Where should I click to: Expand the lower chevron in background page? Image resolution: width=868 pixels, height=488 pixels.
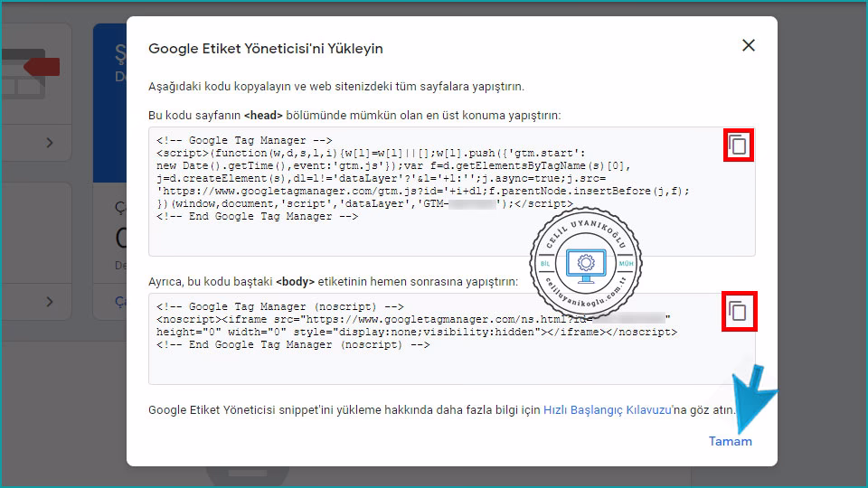(50, 302)
